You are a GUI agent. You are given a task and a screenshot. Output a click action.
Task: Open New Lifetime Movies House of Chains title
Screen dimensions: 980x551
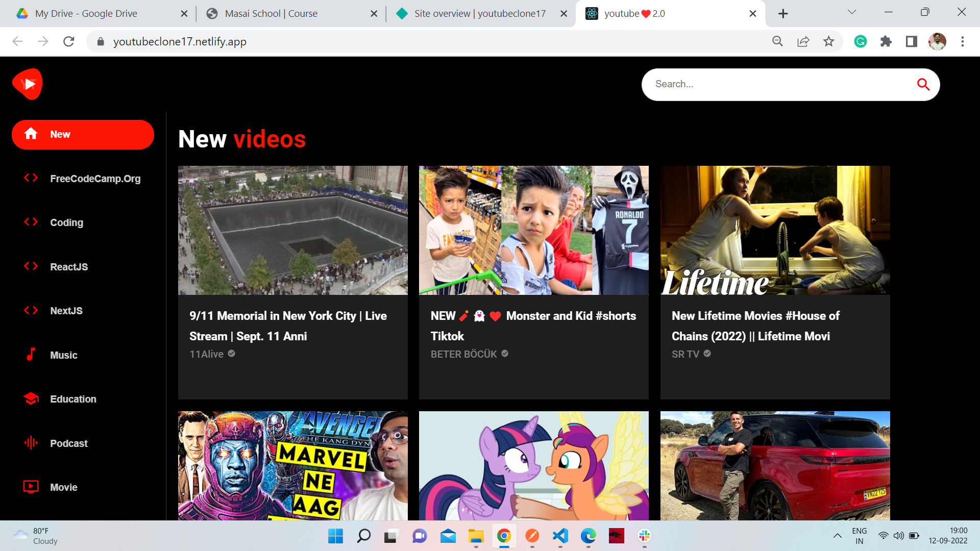pos(756,326)
